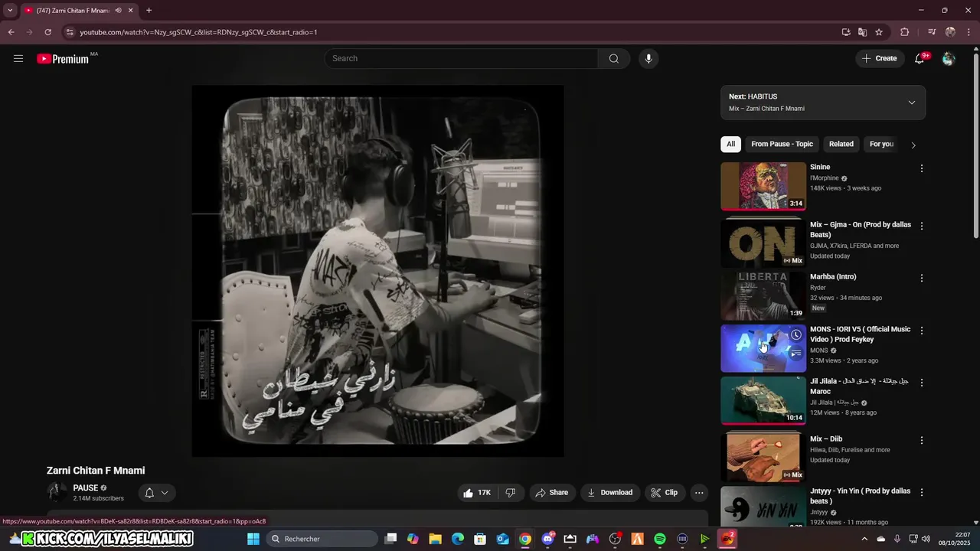Download the video
Viewport: 980px width, 551px height.
[610, 493]
